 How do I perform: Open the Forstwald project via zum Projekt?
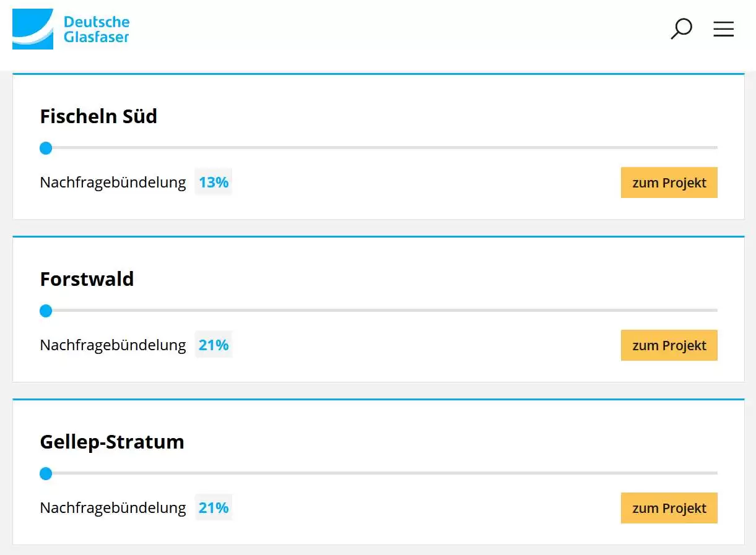pos(669,345)
